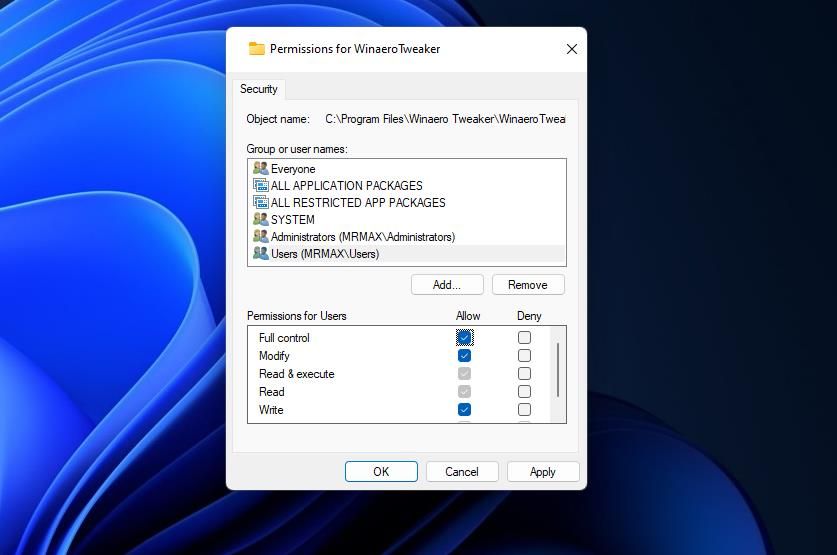The image size is (837, 555).
Task: Select Users (MRMAX\Users) entry
Action: tap(406, 253)
